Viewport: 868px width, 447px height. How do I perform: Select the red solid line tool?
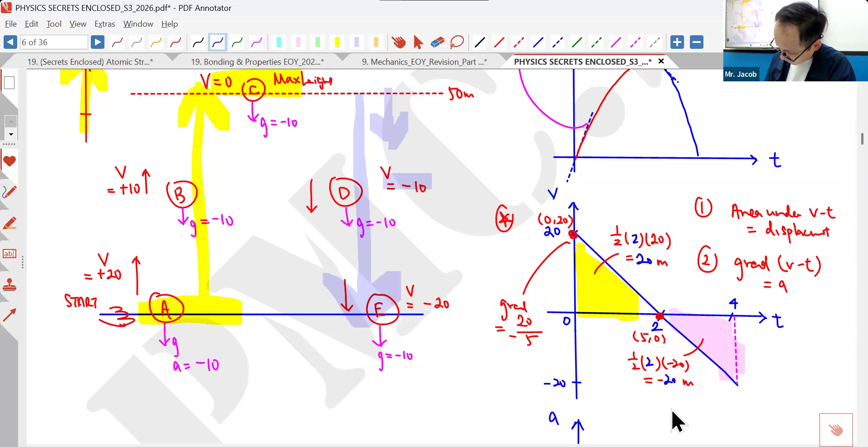click(x=499, y=42)
